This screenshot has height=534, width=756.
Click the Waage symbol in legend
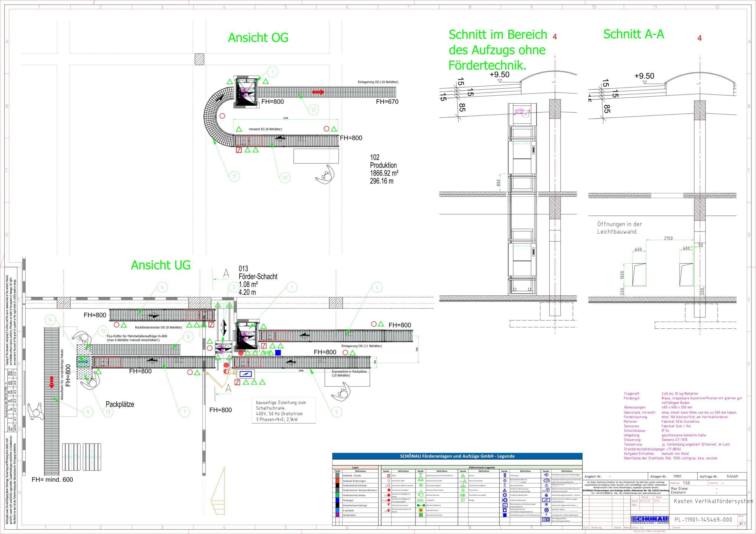[x=463, y=500]
